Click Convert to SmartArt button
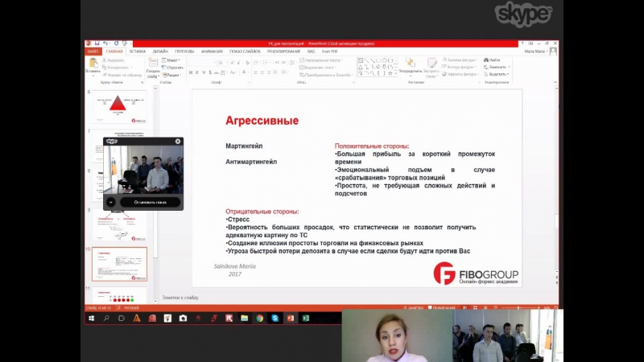This screenshot has width=644, height=362. (326, 75)
